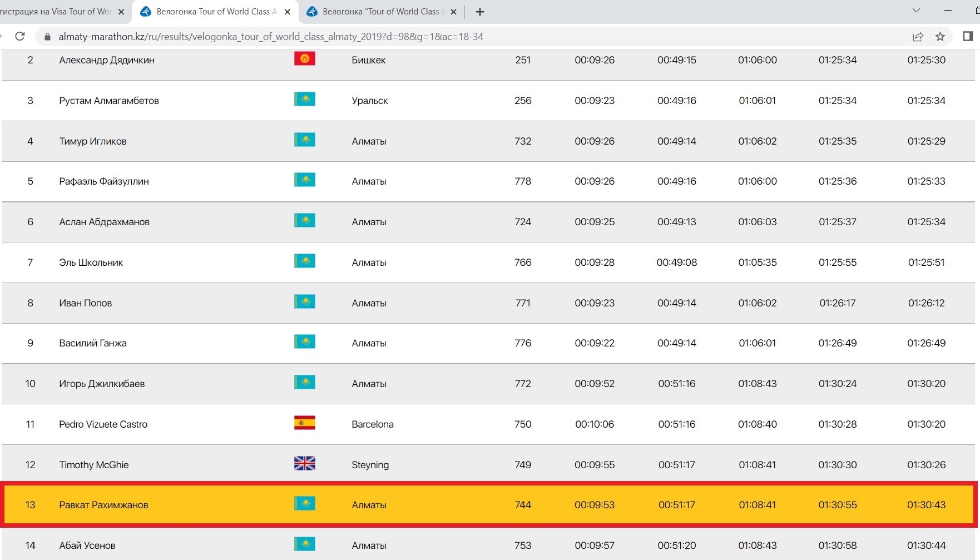Screen dimensions: 980x560
Task: Click the name Александр Дядичкин
Action: pyautogui.click(x=107, y=60)
